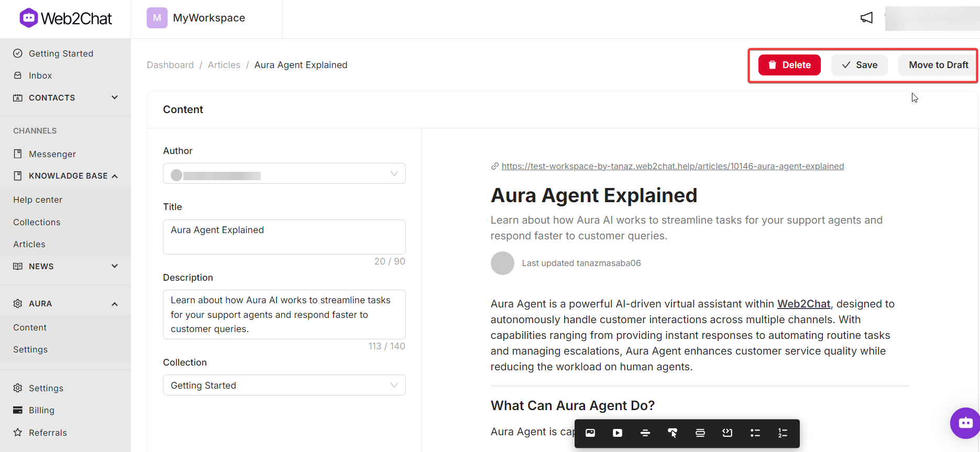Collapse the AURA section chevron
The width and height of the screenshot is (980, 452).
[x=115, y=304]
